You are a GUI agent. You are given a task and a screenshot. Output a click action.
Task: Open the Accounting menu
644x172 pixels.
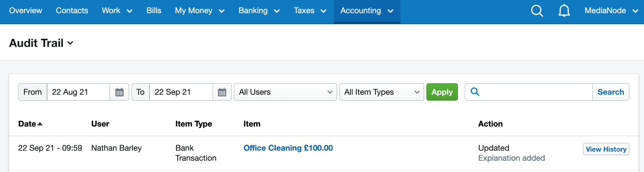pos(367,11)
